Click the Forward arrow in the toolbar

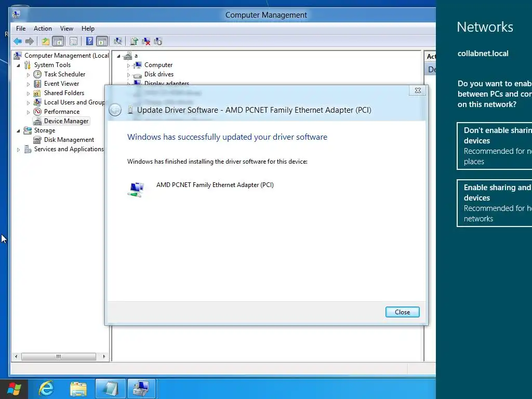(x=30, y=42)
